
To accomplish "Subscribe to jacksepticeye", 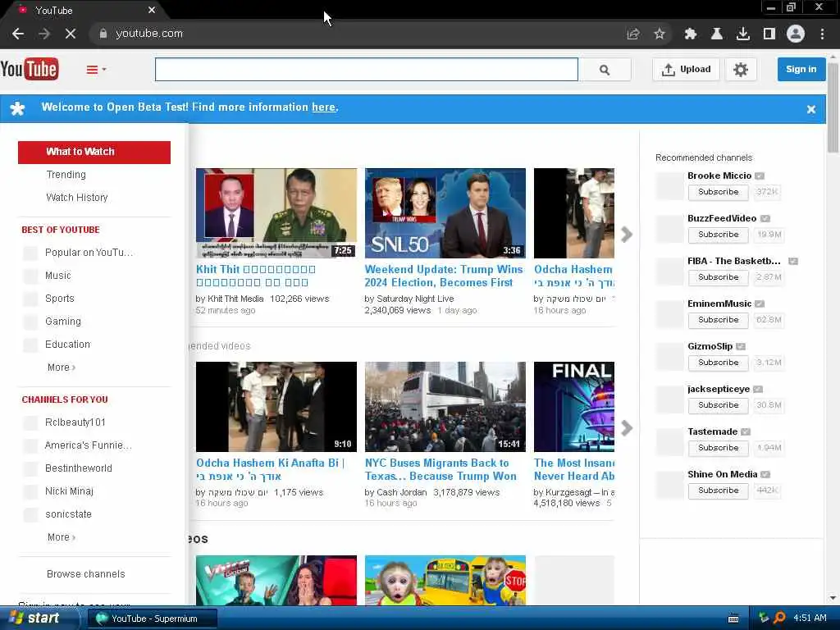I will [x=718, y=405].
